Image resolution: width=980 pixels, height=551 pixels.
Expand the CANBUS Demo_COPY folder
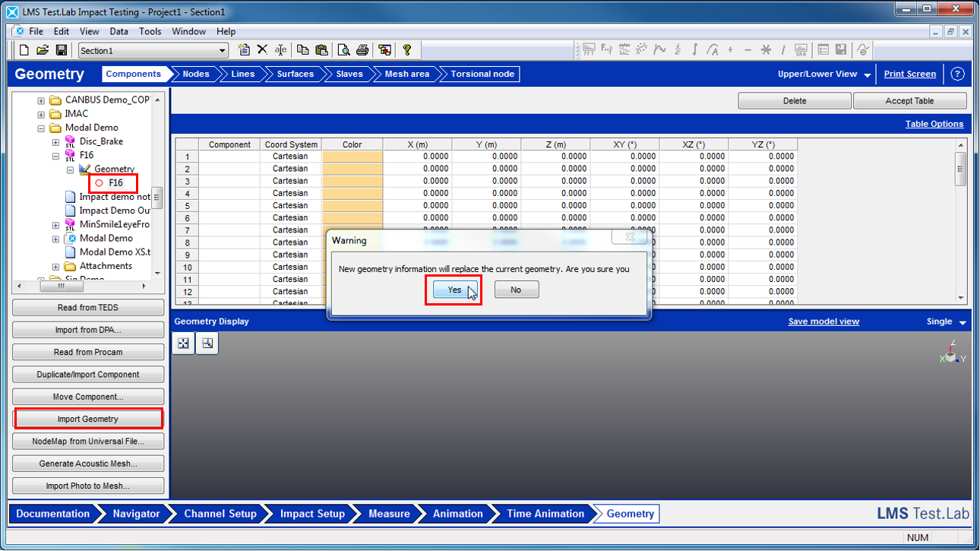(41, 100)
